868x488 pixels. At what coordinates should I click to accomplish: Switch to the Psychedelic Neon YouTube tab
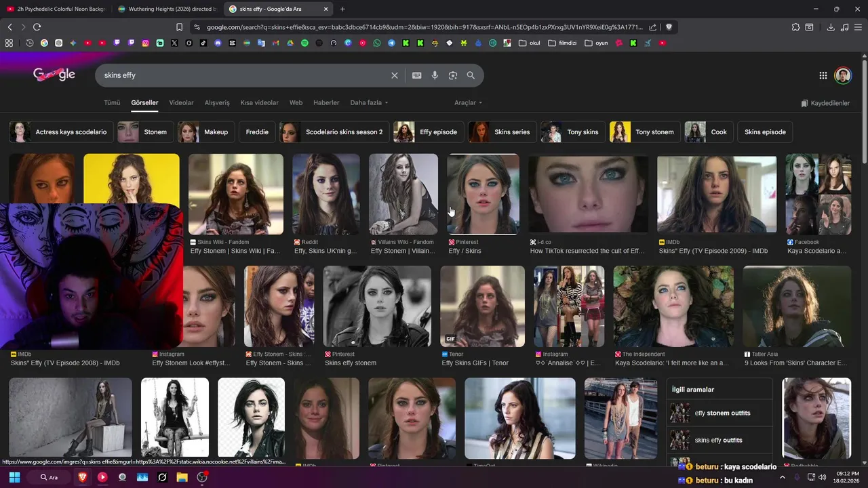56,9
